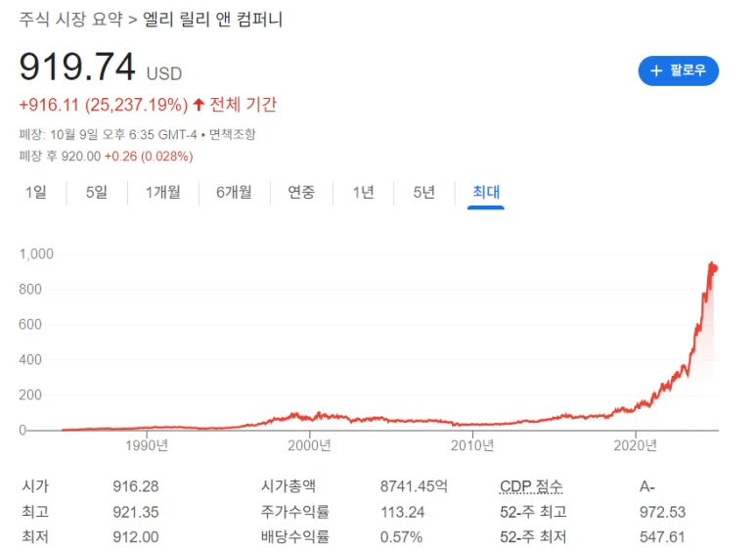Image resolution: width=756 pixels, height=551 pixels.
Task: Click the +916.11 (25,237.19%) change text
Action: point(103,105)
